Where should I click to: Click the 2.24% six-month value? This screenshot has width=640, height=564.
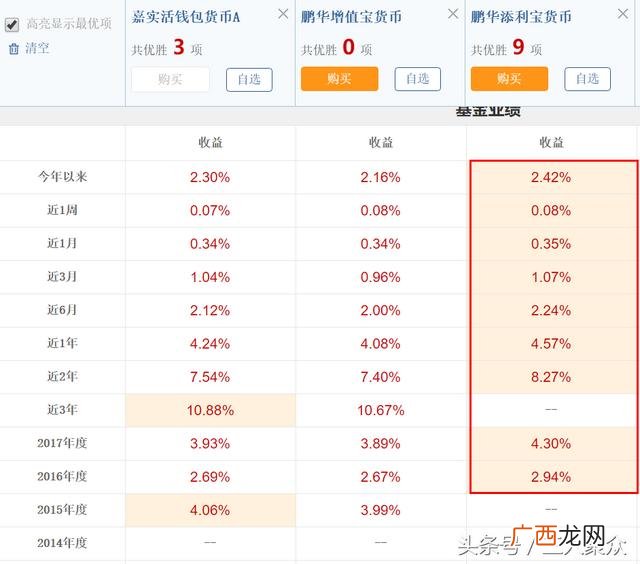(551, 311)
